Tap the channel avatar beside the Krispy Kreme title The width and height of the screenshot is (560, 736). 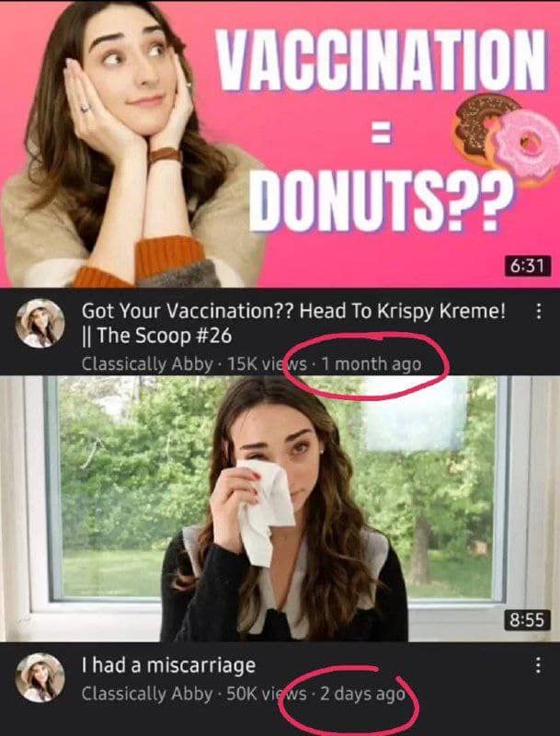(x=40, y=324)
